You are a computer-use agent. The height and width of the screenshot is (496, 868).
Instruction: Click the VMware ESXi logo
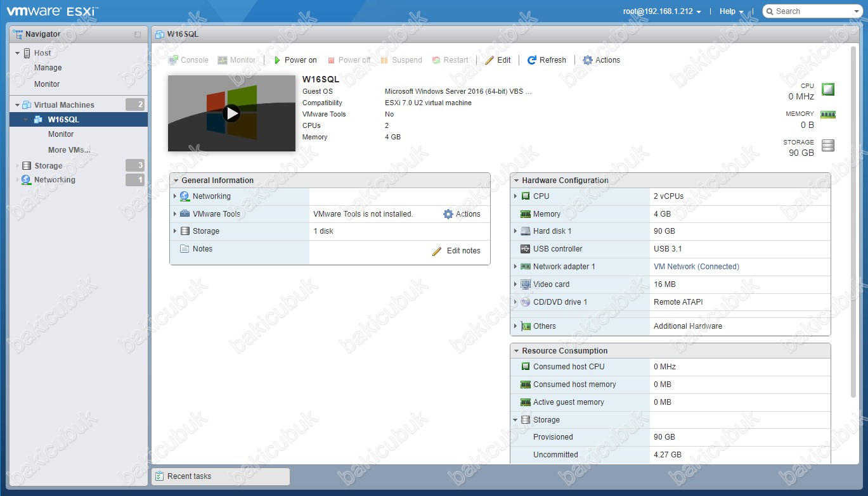tap(51, 11)
